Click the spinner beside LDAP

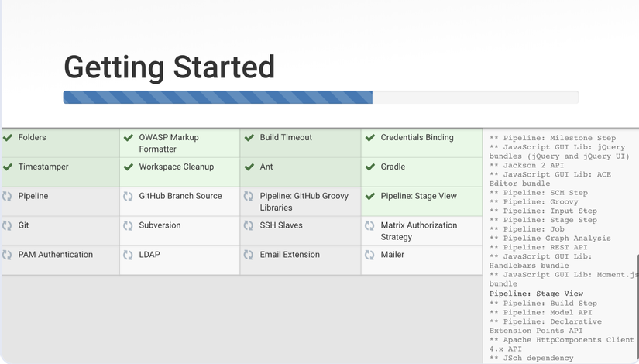pyautogui.click(x=129, y=255)
